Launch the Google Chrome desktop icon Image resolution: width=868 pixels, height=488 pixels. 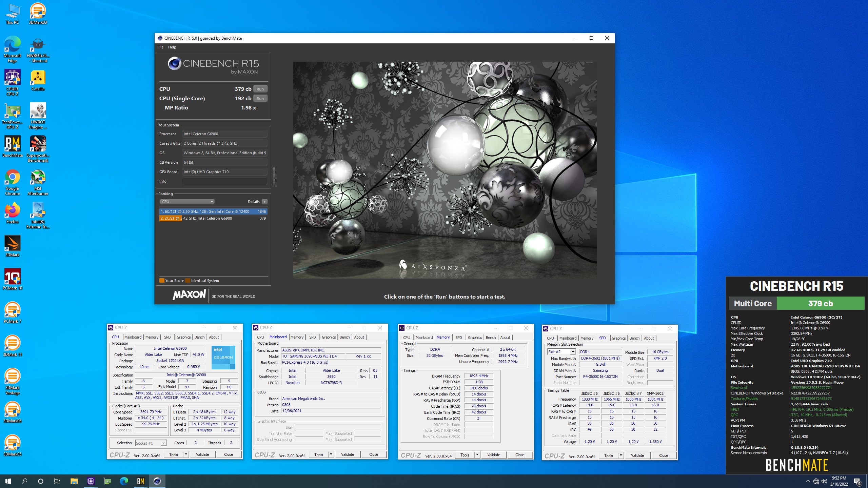(x=12, y=182)
